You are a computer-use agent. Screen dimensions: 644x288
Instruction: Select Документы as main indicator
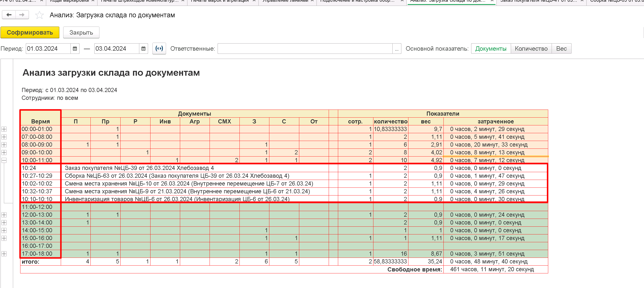(491, 49)
